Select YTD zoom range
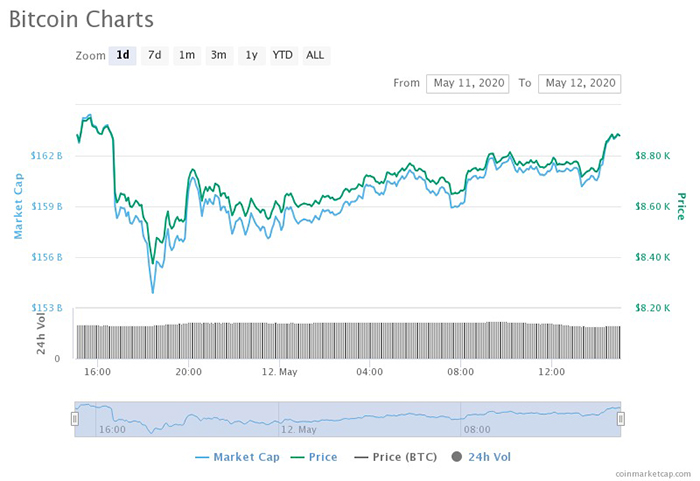Viewport: 700px width, 481px height. (x=283, y=55)
